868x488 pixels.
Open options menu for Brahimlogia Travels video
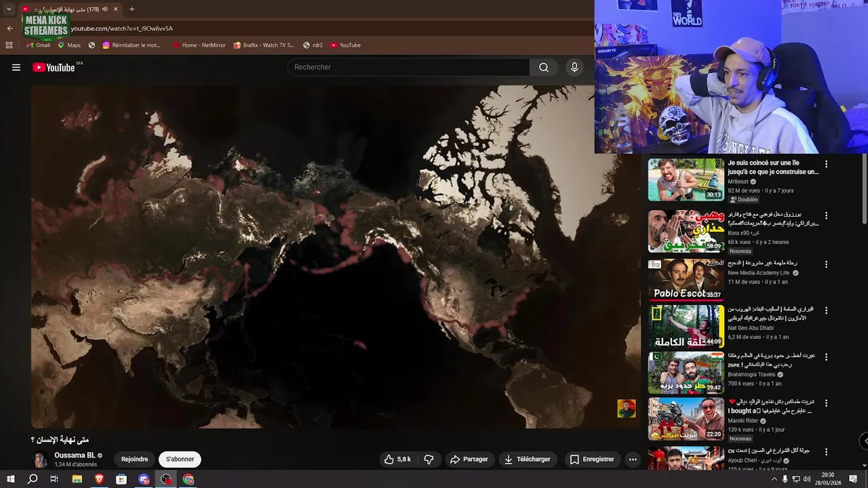(x=826, y=357)
